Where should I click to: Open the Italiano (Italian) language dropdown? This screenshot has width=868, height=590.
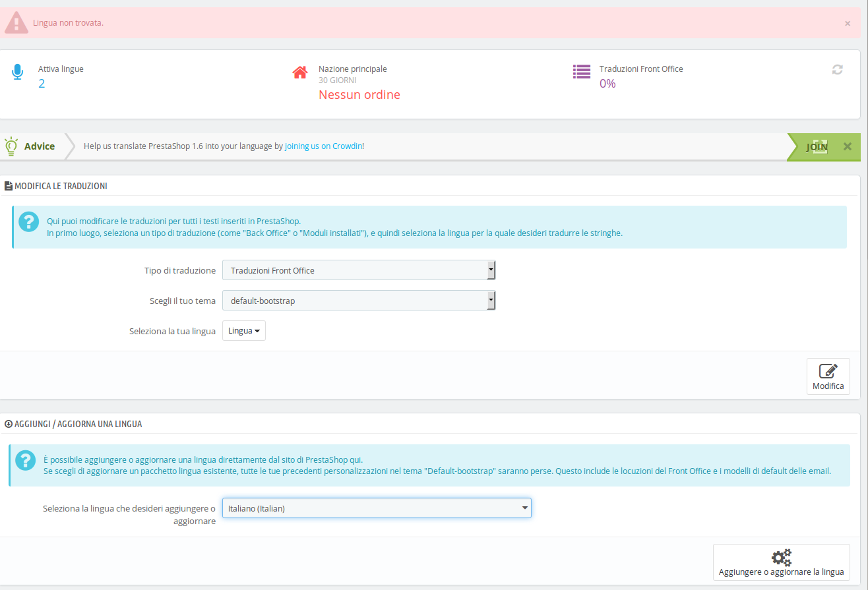[x=377, y=508]
